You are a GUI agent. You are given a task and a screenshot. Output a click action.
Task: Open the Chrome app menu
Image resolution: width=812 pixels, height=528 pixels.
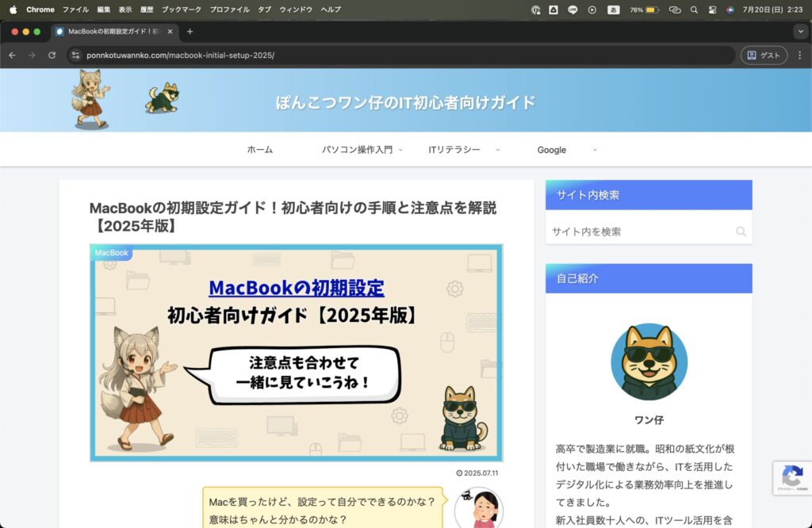coord(40,10)
